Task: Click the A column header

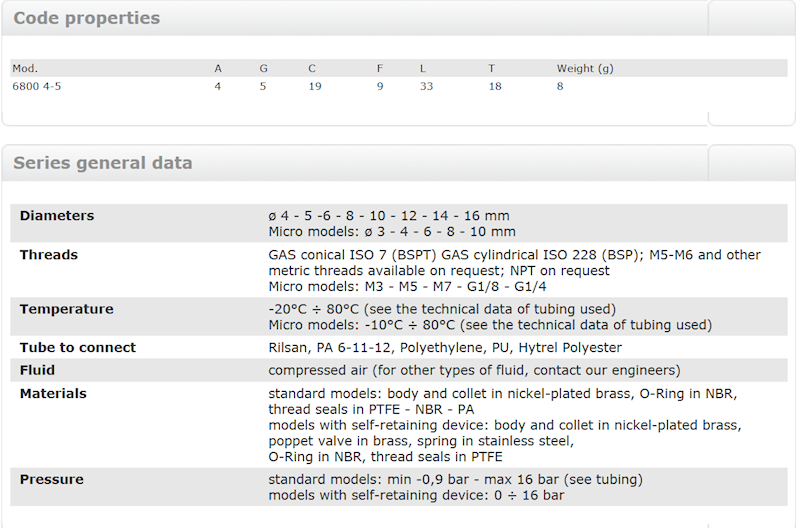Action: tap(218, 68)
